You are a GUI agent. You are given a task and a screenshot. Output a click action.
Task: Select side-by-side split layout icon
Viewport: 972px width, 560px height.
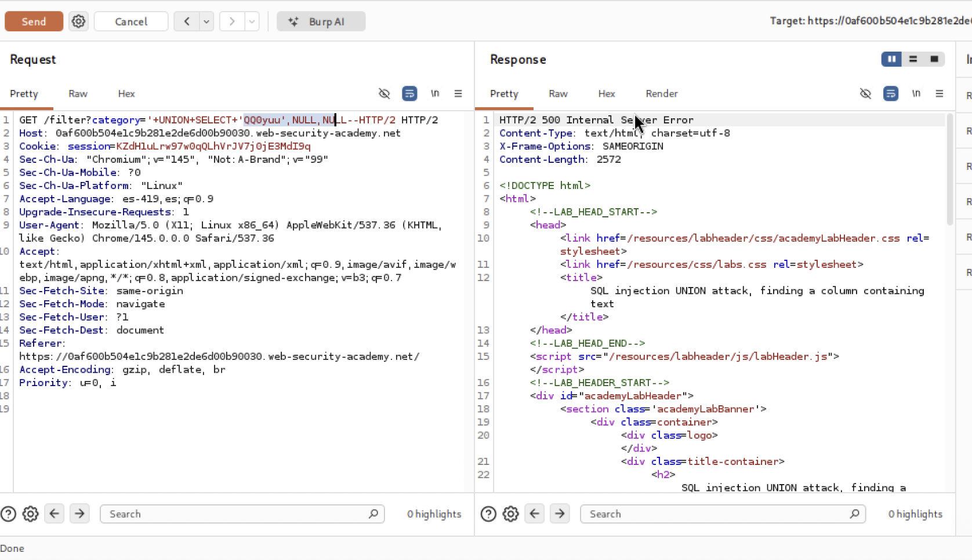tap(891, 59)
